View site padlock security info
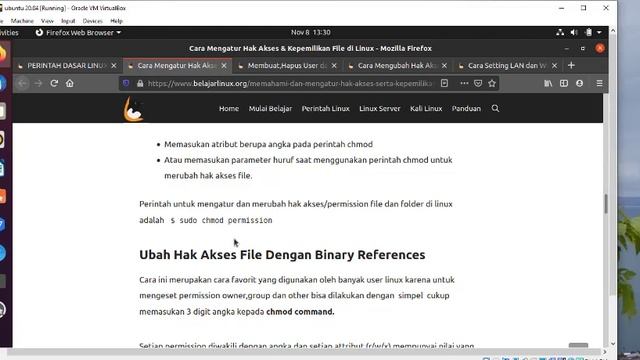Image resolution: width=640 pixels, height=360 pixels. (x=140, y=83)
